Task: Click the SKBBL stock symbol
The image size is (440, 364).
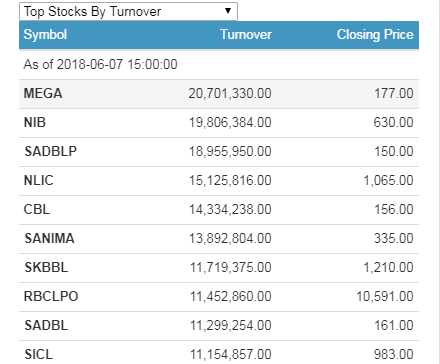Action: pyautogui.click(x=46, y=267)
